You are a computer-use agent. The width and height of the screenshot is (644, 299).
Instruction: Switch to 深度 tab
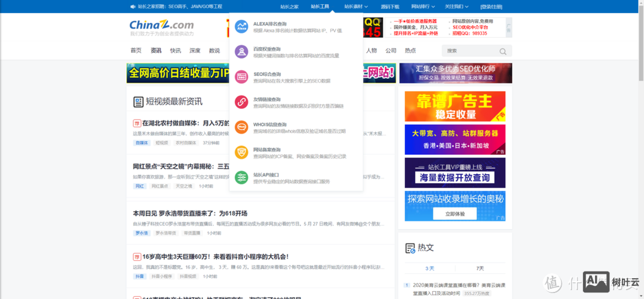[x=195, y=51]
